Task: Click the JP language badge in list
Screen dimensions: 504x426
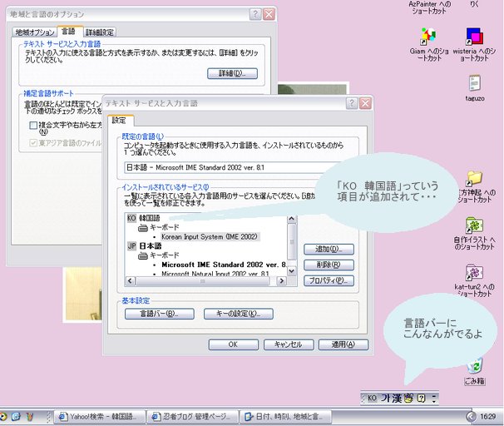Action: click(x=131, y=246)
